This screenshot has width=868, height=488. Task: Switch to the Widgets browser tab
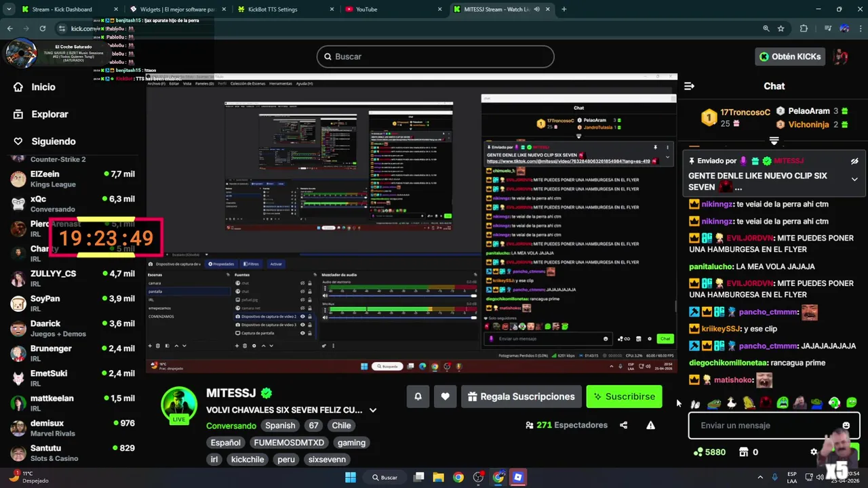178,9
